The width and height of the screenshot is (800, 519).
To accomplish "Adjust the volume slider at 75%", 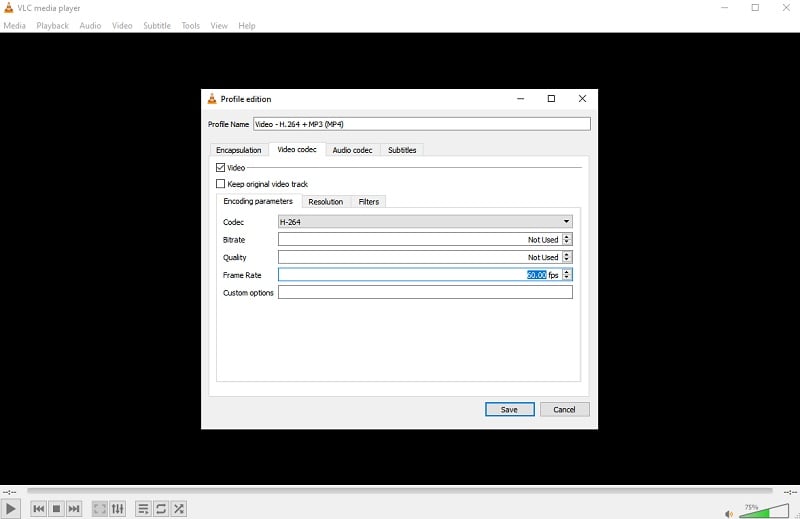I will tap(764, 510).
